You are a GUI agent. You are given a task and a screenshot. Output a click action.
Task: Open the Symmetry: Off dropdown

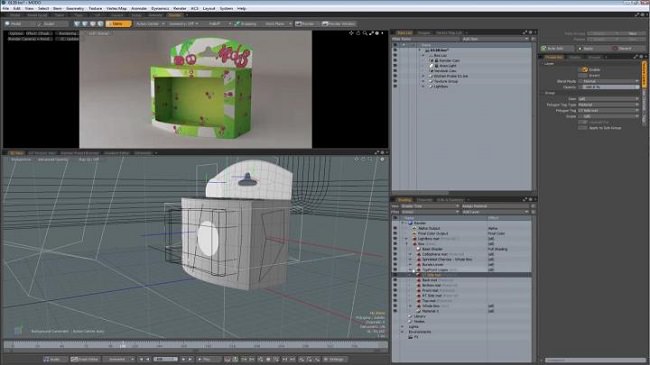[x=184, y=24]
